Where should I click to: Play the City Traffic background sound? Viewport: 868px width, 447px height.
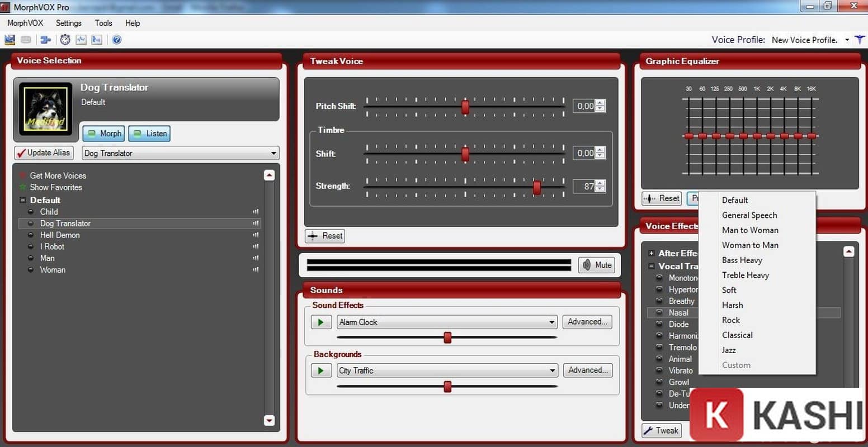(320, 370)
